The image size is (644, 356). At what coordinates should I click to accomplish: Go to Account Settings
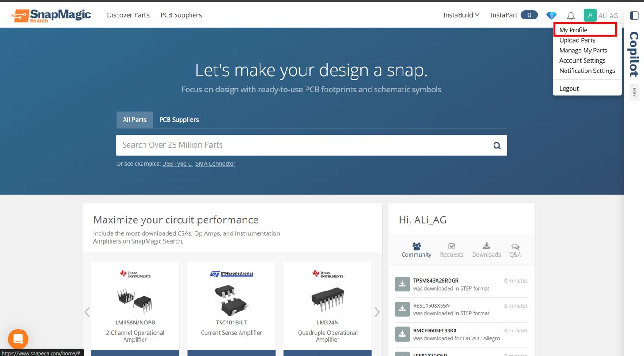(x=582, y=60)
